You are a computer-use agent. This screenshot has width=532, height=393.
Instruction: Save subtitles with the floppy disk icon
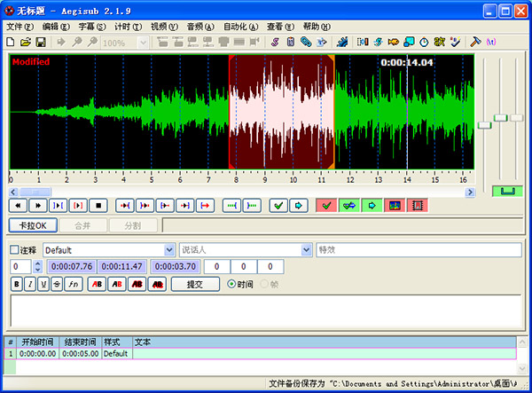coord(41,43)
